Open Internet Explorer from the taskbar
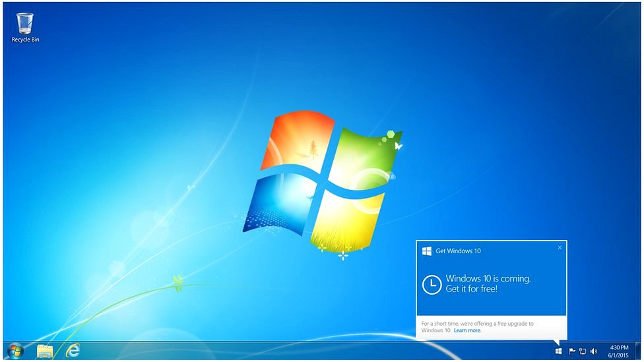The height and width of the screenshot is (362, 644). 73,351
